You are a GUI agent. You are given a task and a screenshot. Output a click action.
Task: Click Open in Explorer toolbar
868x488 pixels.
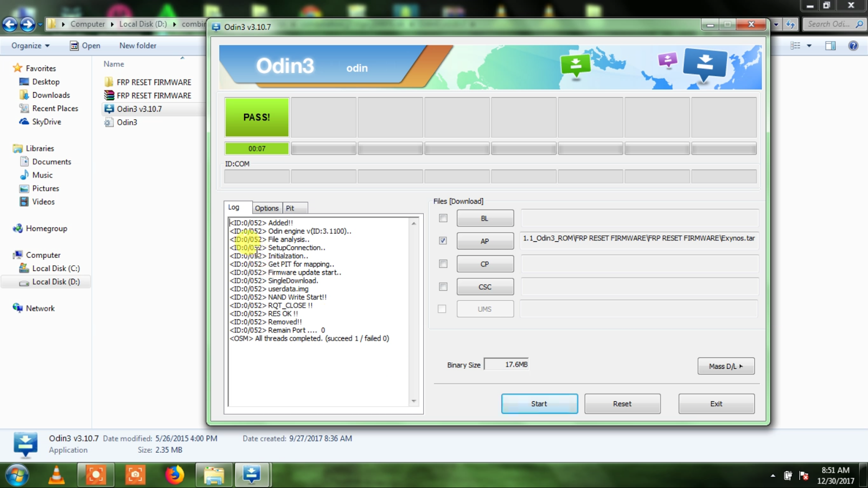[x=85, y=46]
